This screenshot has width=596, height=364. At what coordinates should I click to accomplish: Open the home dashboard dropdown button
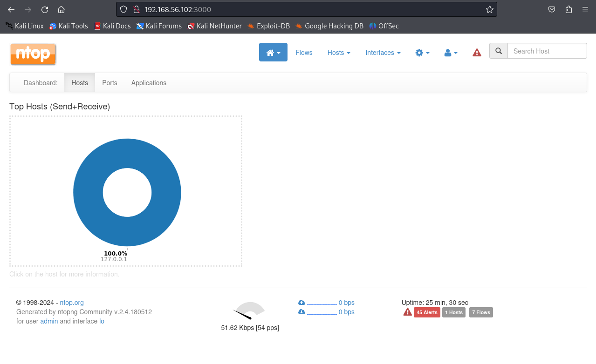point(273,53)
